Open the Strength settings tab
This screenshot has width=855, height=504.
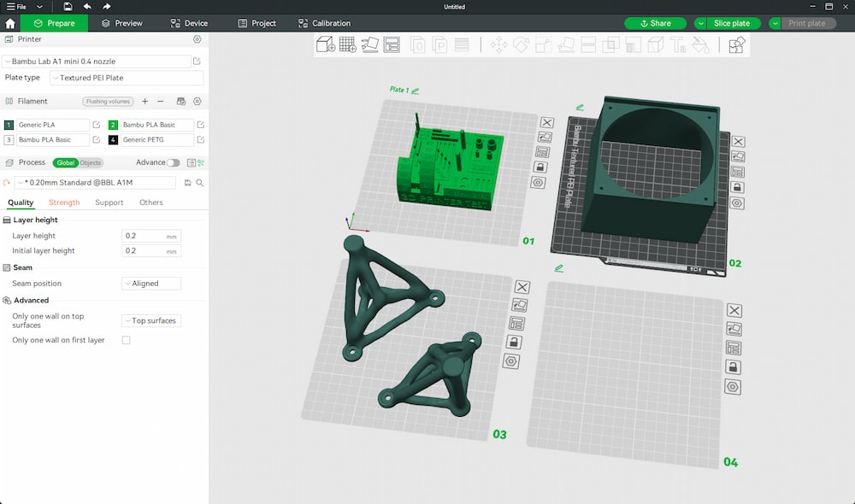[x=64, y=202]
